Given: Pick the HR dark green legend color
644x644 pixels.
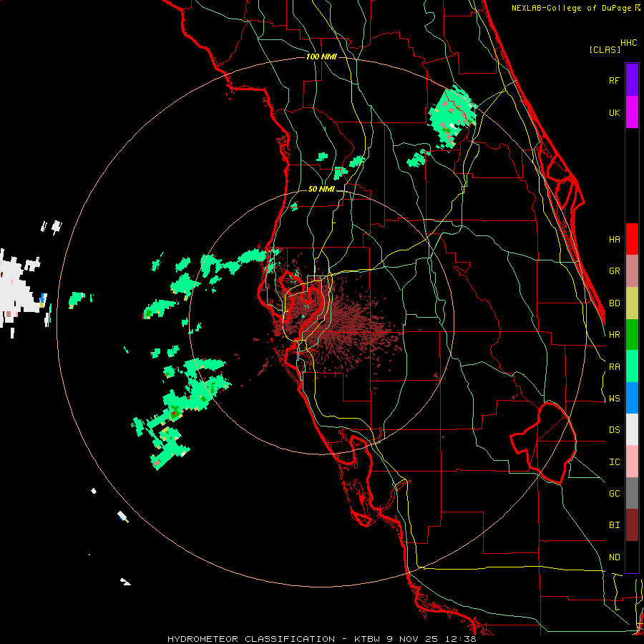Looking at the screenshot, I should 632,335.
